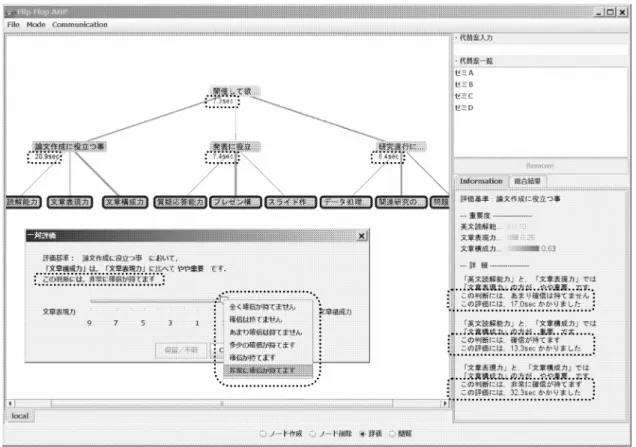This screenshot has width=636, height=447.
Task: Open the File menu
Action: pyautogui.click(x=13, y=25)
